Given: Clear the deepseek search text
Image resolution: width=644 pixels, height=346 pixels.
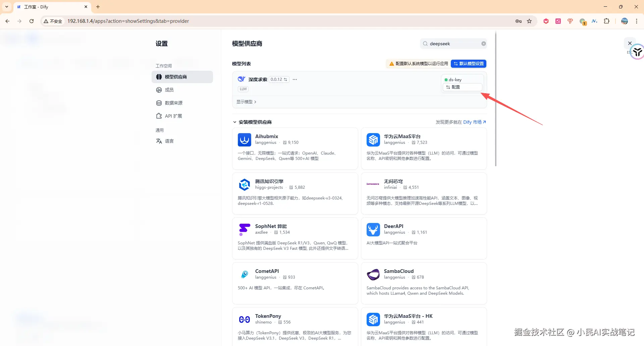Looking at the screenshot, I should (x=483, y=44).
